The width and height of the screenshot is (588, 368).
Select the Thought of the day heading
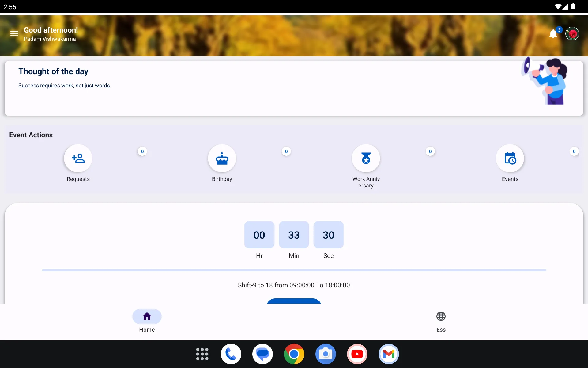pos(53,71)
